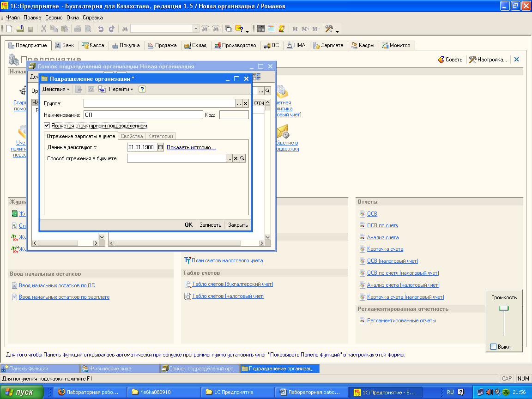Open the Перейти dropdown menu
Screen dimensions: 532x399
121,89
